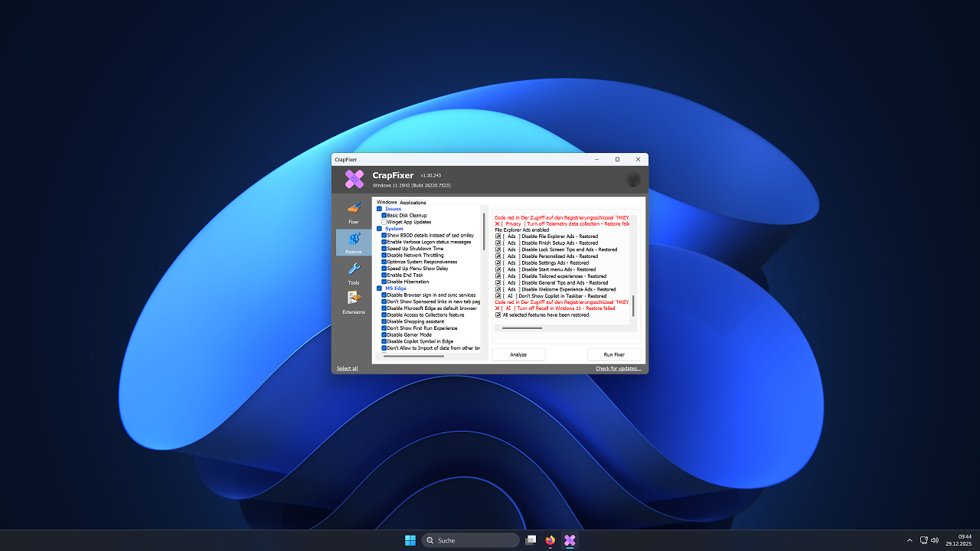Select 'Don't Show Copilot in Taskbar' log entry
The height and width of the screenshot is (551, 980).
tap(550, 296)
